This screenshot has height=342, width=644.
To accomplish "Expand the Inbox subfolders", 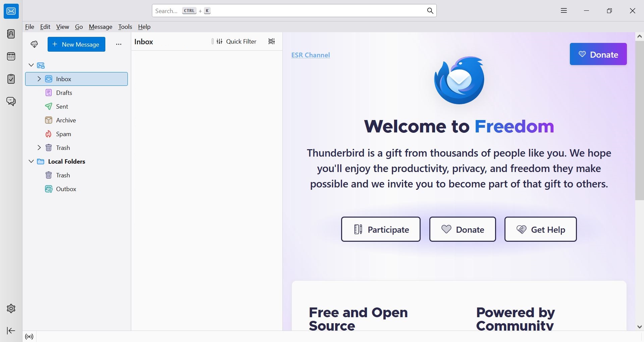I will pos(39,79).
